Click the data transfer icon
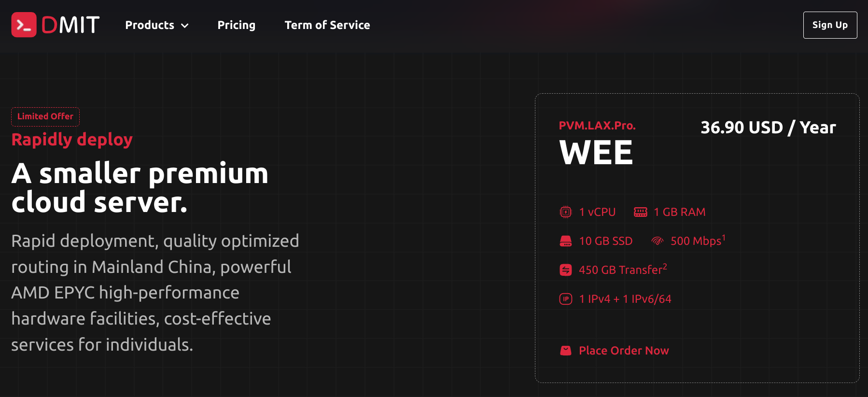868x397 pixels. click(x=565, y=270)
